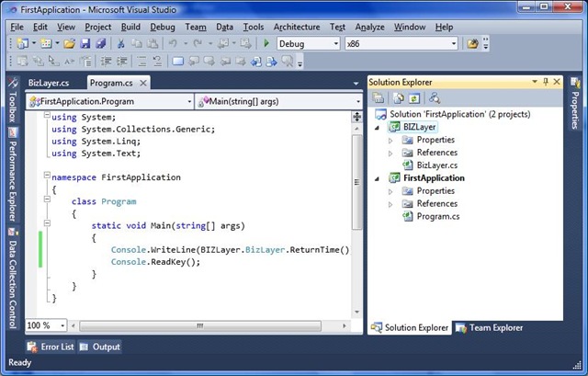Screen dimensions: 588x376
Task: Pin the Solution Explorer panel
Action: pos(546,82)
